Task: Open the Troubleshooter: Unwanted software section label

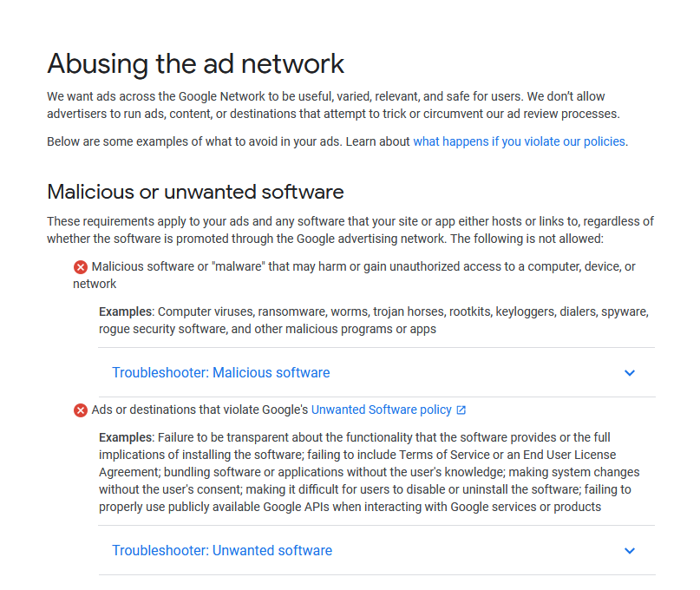Action: pos(222,550)
